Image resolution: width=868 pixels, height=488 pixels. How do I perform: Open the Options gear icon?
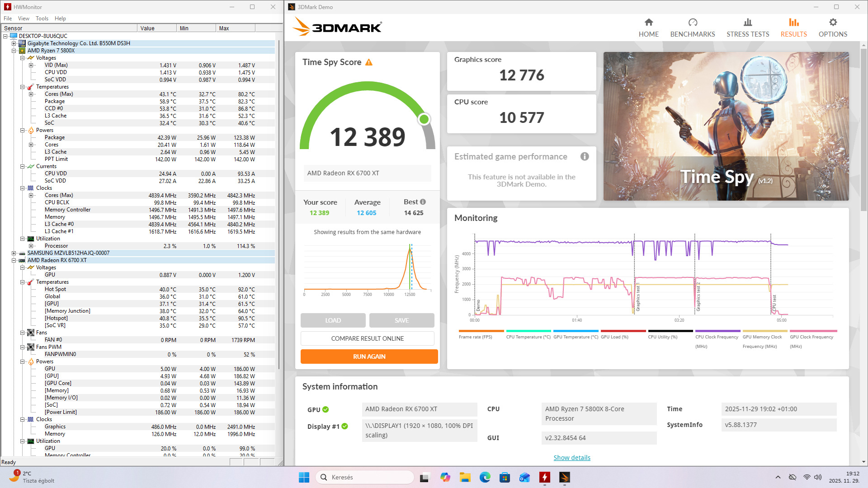832,23
